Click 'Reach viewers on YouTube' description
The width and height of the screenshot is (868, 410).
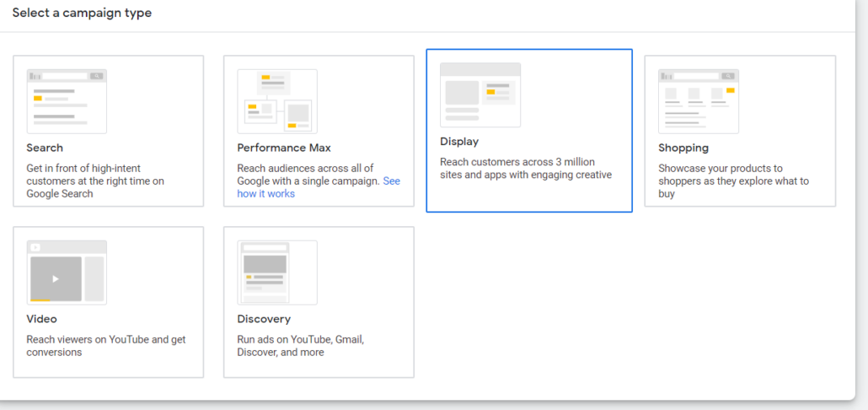tap(106, 346)
